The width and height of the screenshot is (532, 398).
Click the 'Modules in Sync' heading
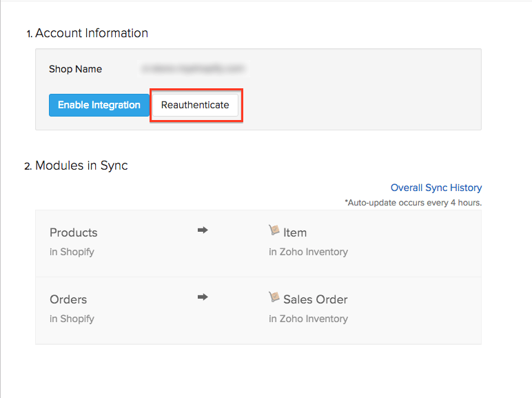click(81, 166)
